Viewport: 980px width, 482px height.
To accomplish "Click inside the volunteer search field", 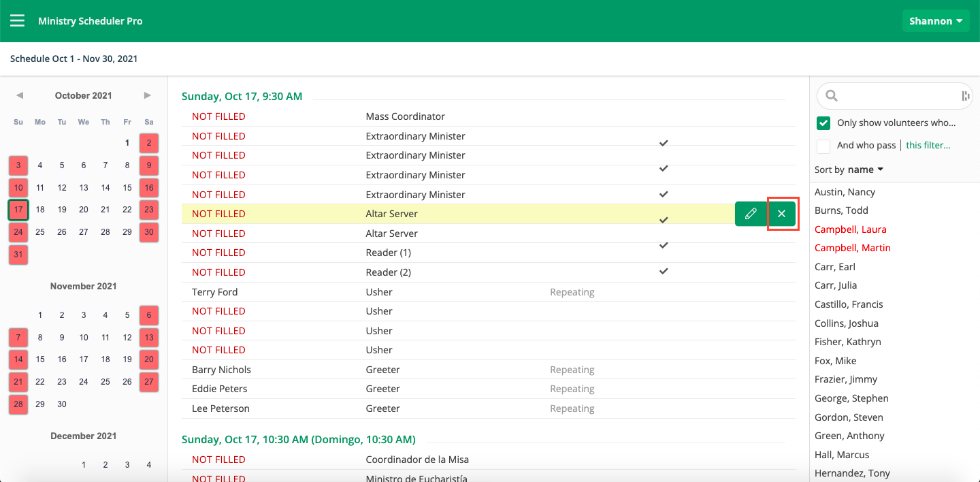I will point(898,96).
